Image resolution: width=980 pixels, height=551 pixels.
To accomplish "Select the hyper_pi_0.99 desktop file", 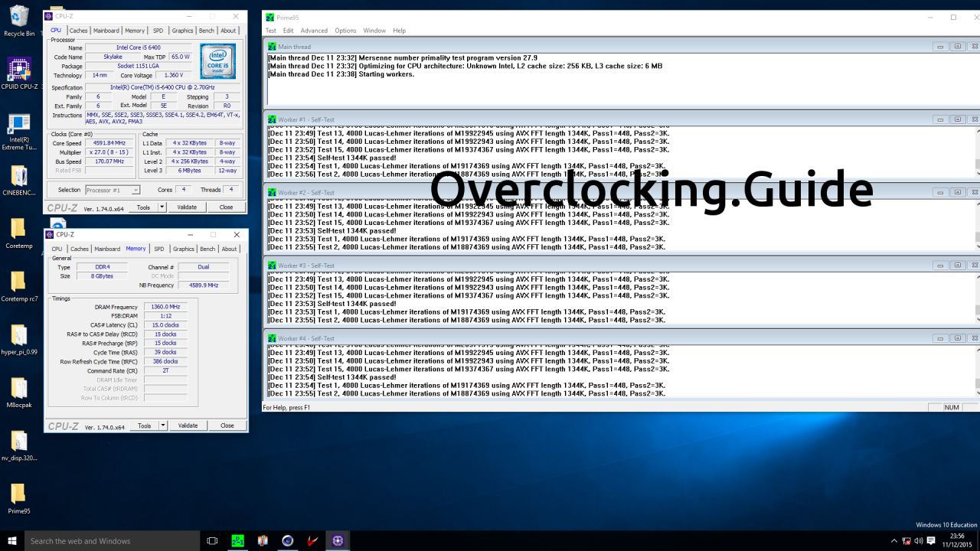I will [x=19, y=341].
